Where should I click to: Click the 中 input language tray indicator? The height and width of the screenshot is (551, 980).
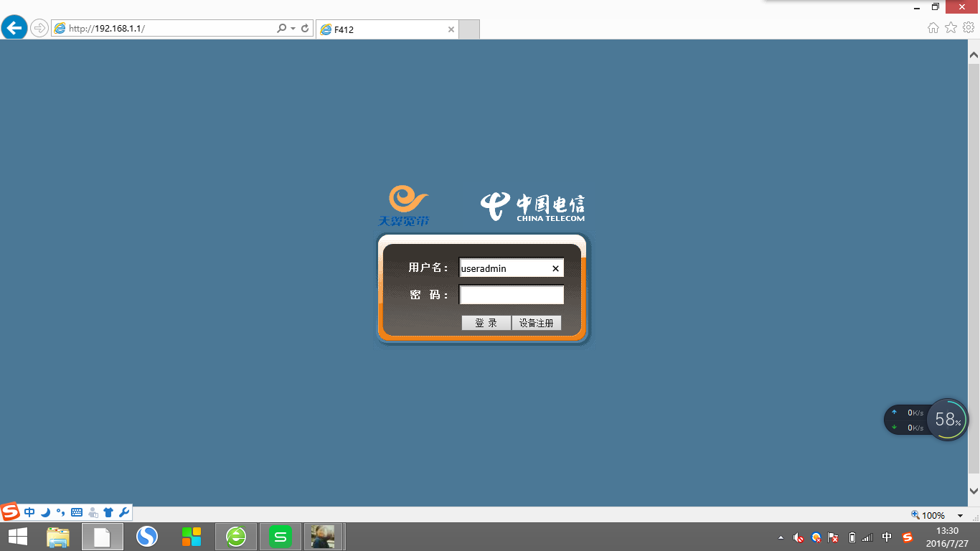click(887, 537)
